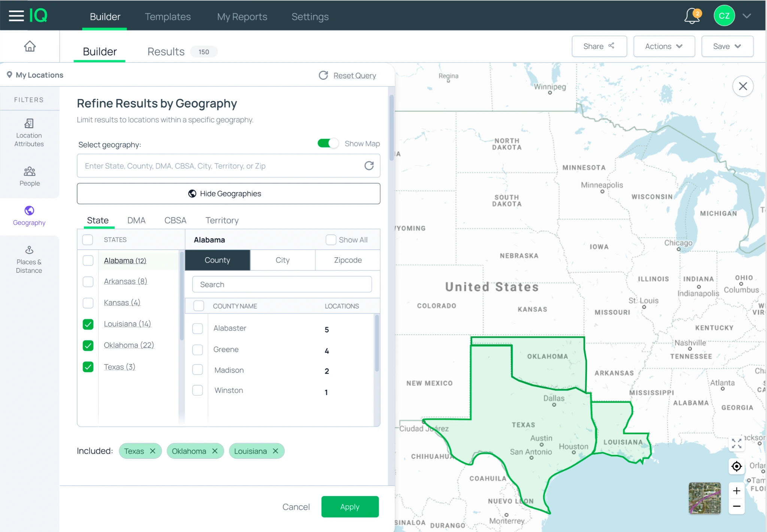The width and height of the screenshot is (767, 532).
Task: Select the Geography filter
Action: [x=29, y=216]
